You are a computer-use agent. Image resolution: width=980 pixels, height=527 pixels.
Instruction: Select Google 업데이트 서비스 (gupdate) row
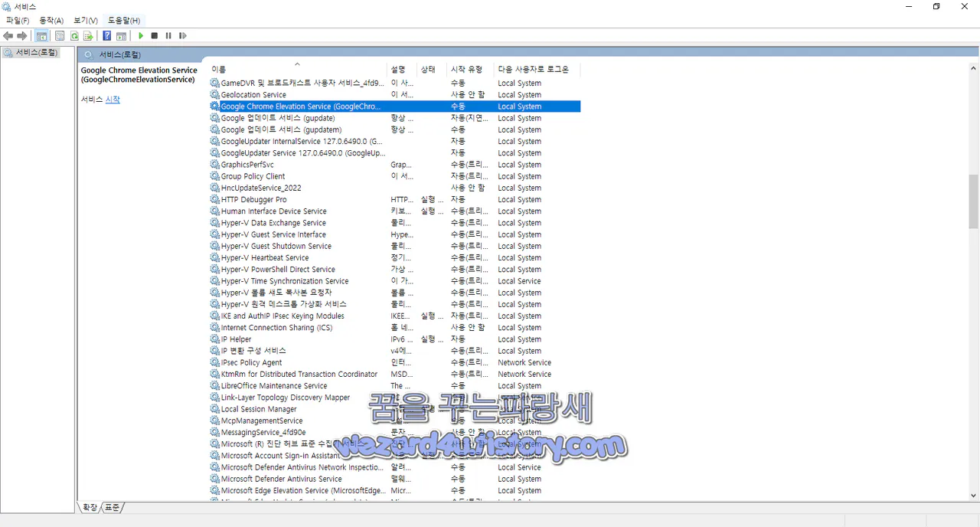394,118
